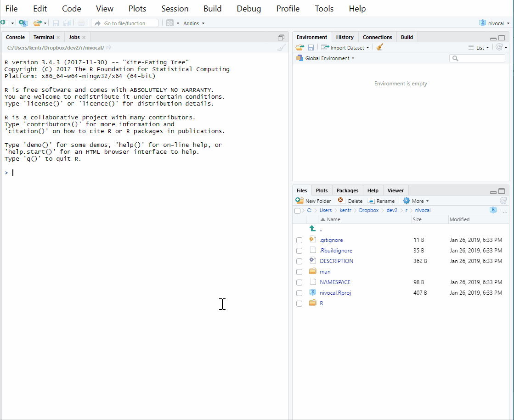Open the recent files dropdown arrow
Image resolution: width=514 pixels, height=420 pixels.
[x=45, y=23]
